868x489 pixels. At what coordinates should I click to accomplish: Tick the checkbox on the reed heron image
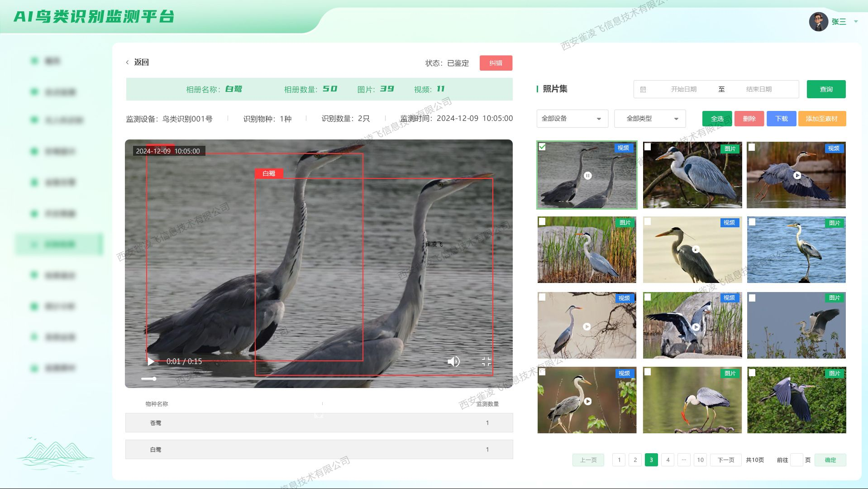pyautogui.click(x=542, y=221)
